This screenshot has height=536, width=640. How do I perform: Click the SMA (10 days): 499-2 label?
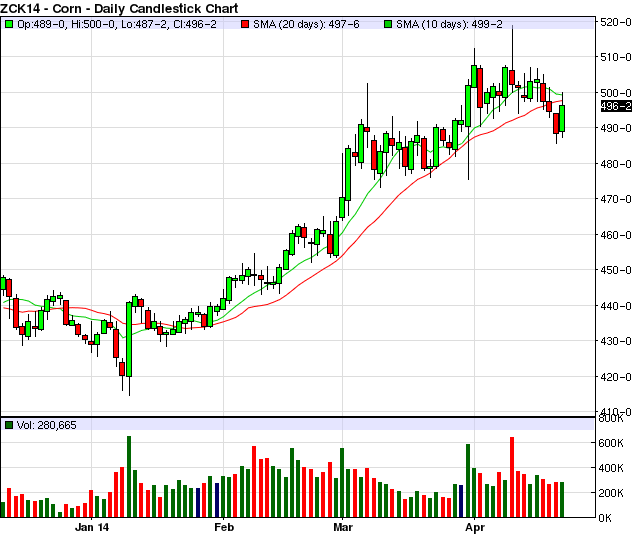[449, 24]
